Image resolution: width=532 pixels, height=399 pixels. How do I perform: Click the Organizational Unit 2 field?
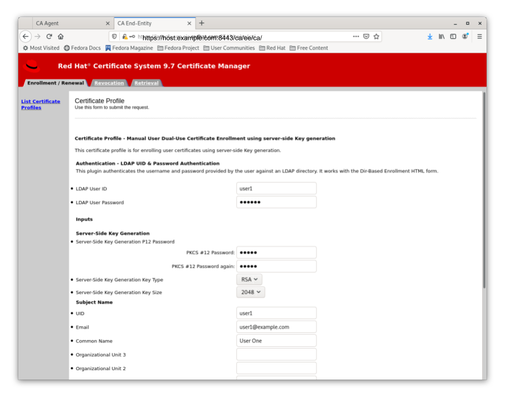pos(277,368)
